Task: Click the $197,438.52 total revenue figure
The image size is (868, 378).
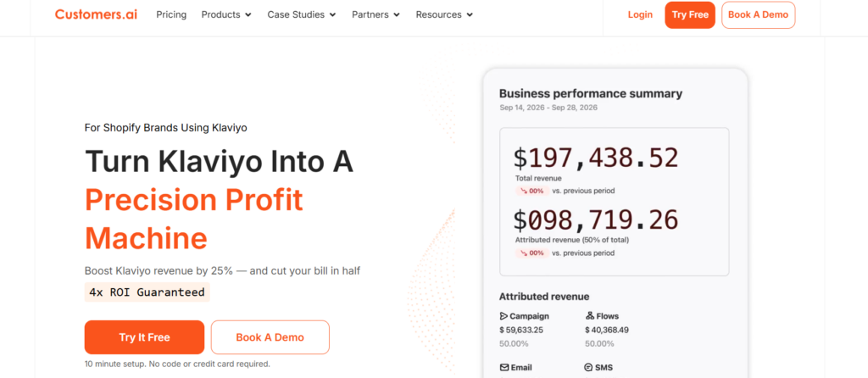Action: [x=596, y=158]
